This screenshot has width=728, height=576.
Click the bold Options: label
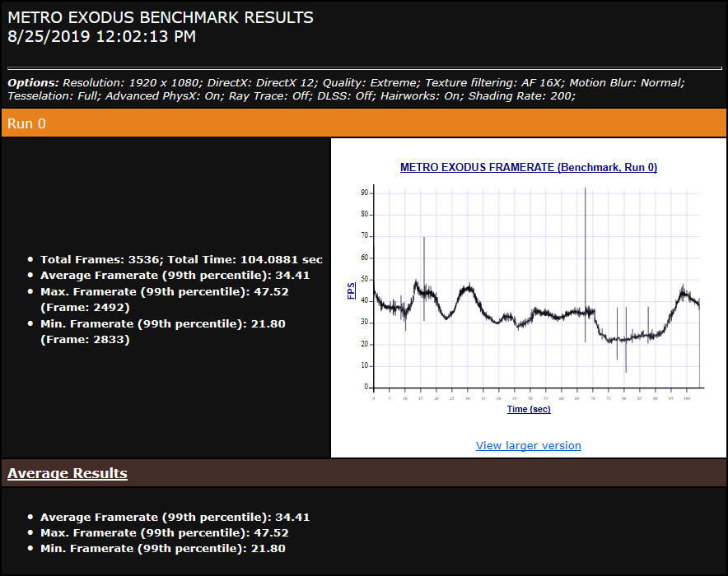[x=34, y=83]
